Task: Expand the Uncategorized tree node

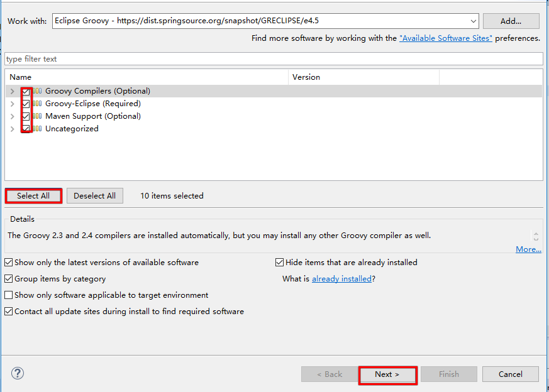Action: click(x=13, y=129)
